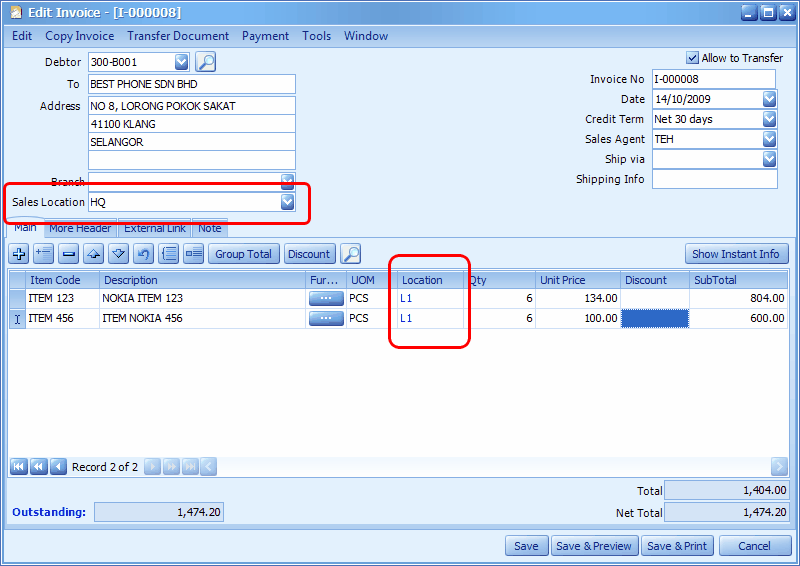Click the search icon next to Debtor
The image size is (800, 566).
point(205,62)
